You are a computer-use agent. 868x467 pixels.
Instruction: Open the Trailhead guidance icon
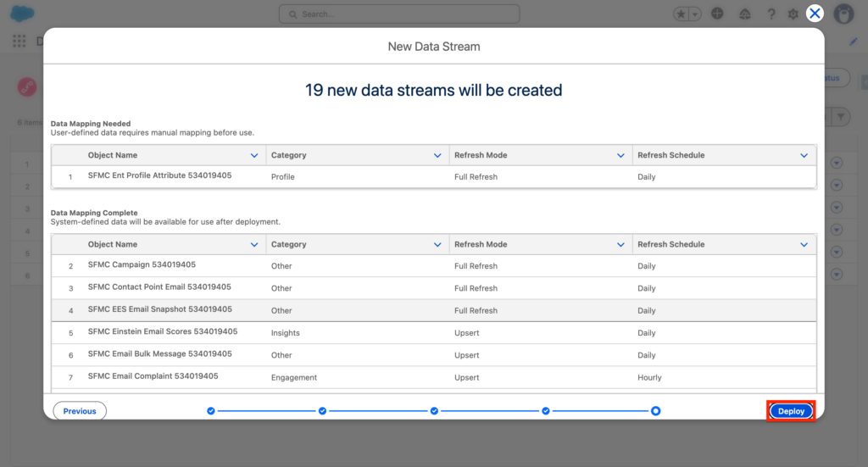[744, 14]
